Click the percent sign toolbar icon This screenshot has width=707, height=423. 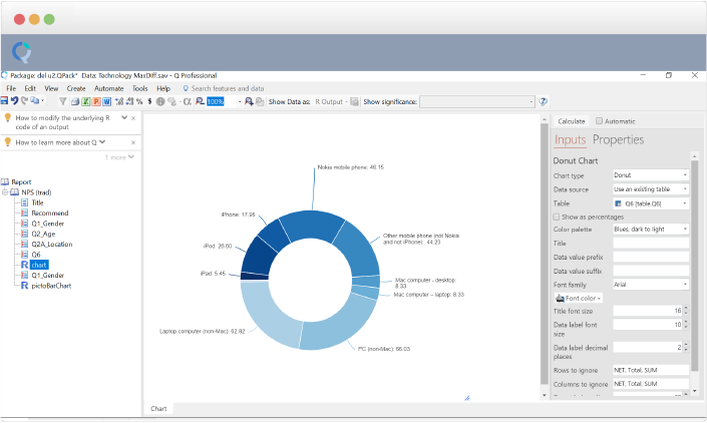(140, 101)
